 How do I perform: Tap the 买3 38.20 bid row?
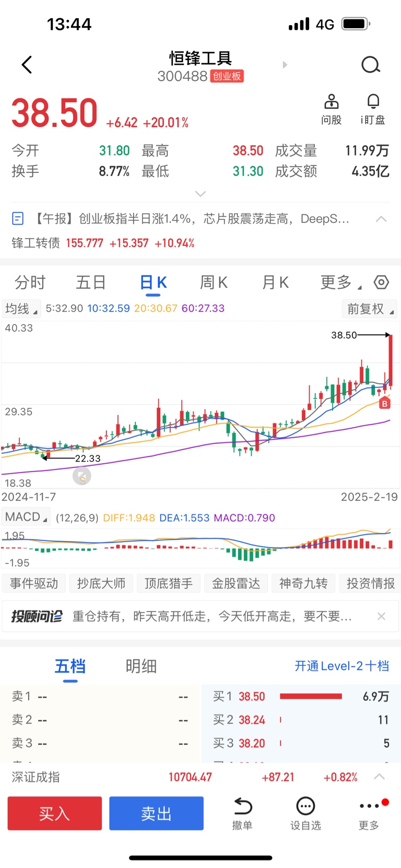point(301,743)
